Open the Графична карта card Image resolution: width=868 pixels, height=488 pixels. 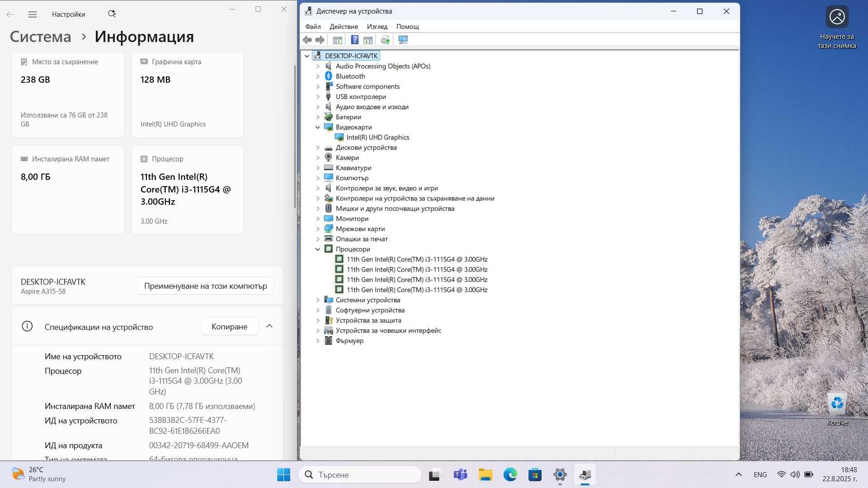pyautogui.click(x=188, y=95)
